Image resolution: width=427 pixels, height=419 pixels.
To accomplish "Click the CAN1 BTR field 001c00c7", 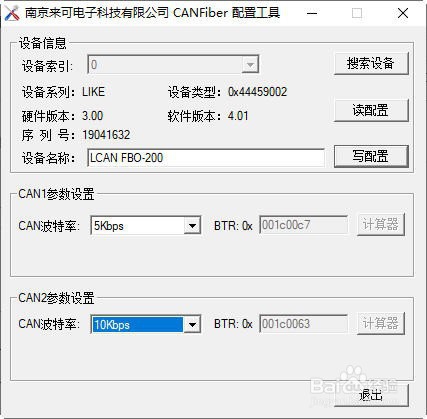I will (303, 225).
